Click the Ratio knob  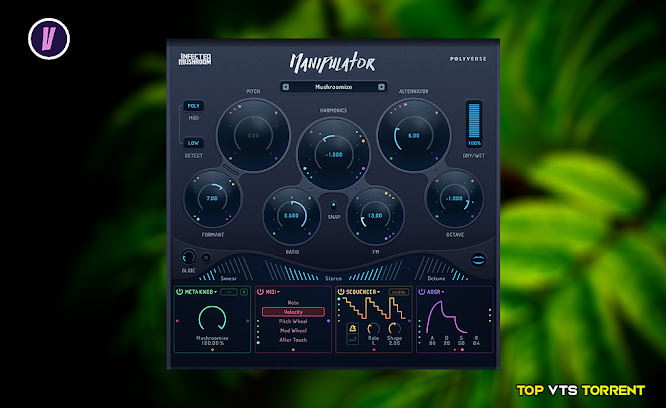291,216
